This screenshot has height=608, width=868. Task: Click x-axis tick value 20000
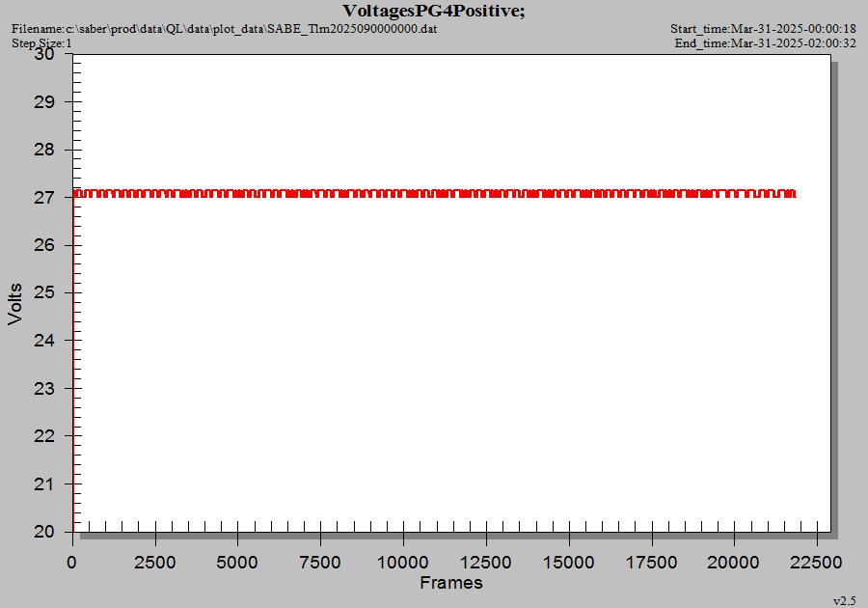click(734, 563)
